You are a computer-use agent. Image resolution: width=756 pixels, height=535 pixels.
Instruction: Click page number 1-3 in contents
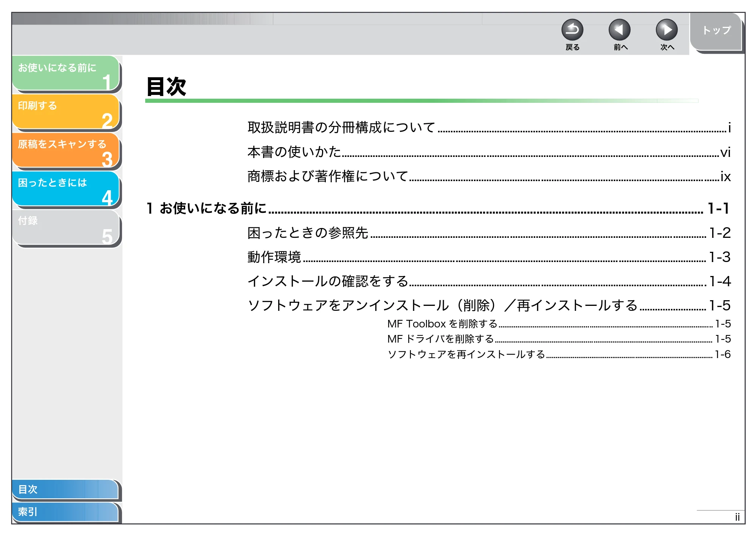720,257
